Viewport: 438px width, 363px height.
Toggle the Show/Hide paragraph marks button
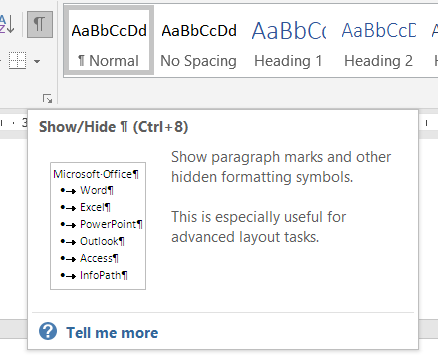(40, 24)
